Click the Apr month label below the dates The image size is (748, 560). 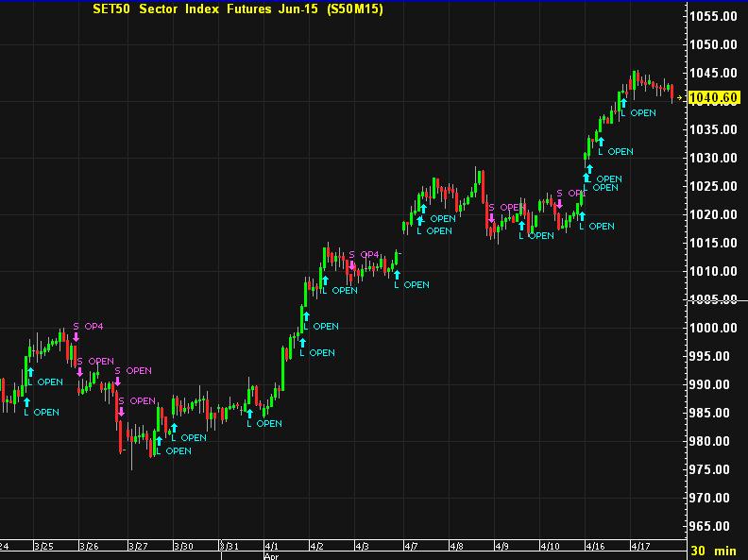[x=272, y=556]
